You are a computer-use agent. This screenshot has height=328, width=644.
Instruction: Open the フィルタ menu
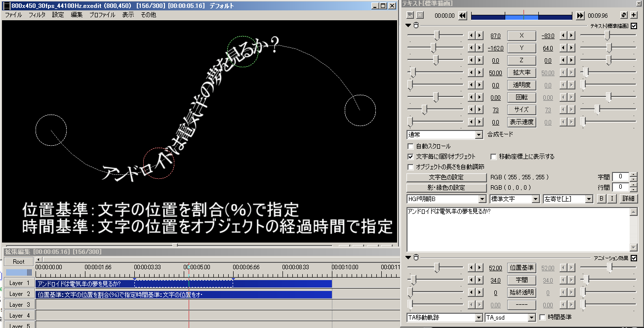[x=37, y=15]
